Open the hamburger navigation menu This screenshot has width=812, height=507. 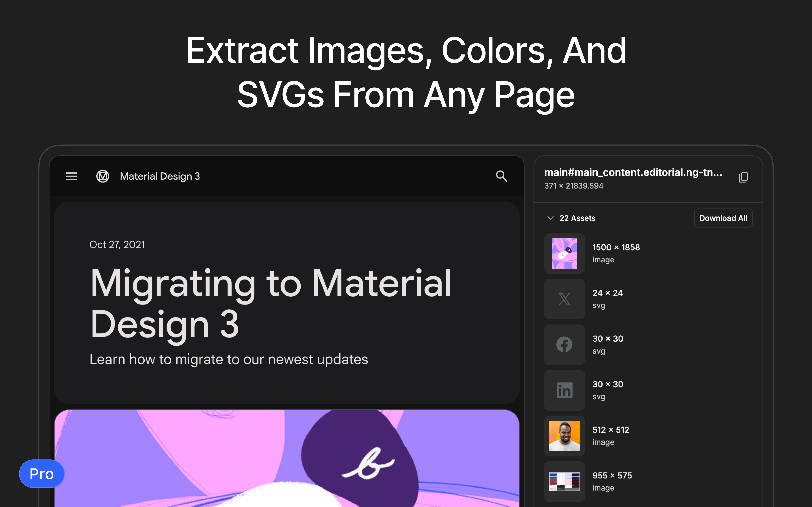pyautogui.click(x=72, y=176)
